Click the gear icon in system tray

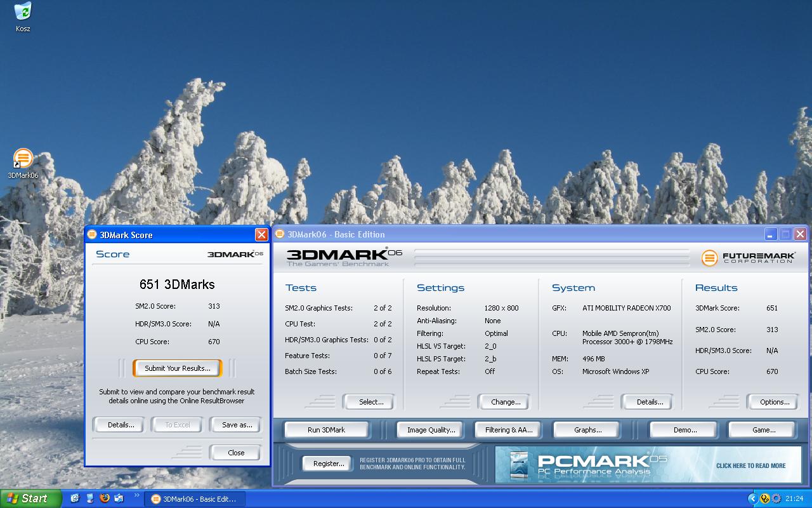pyautogui.click(x=776, y=498)
